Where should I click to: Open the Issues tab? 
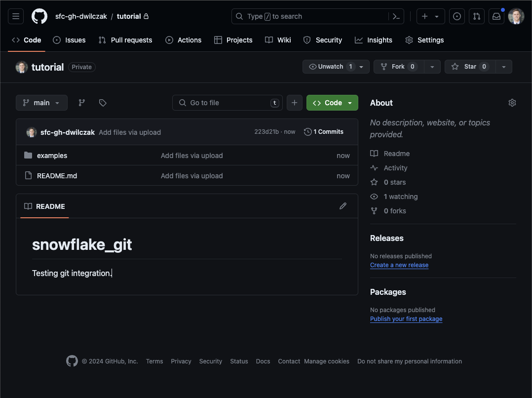click(69, 40)
